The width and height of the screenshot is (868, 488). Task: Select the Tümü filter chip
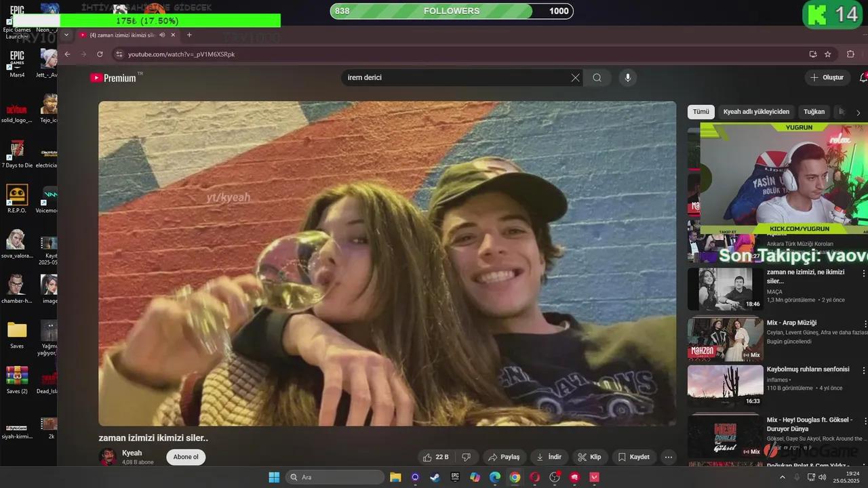coord(701,111)
